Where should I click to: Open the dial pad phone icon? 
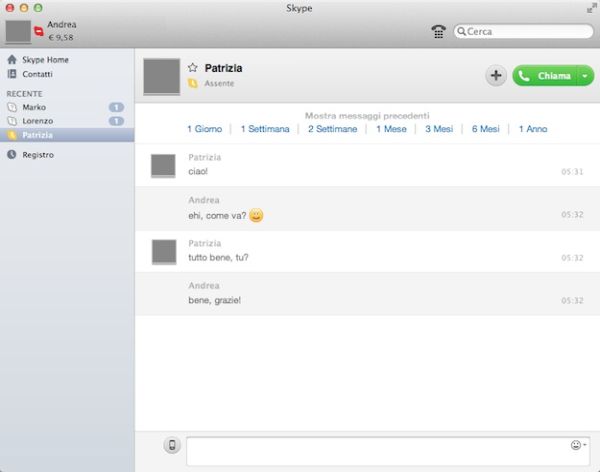[438, 31]
